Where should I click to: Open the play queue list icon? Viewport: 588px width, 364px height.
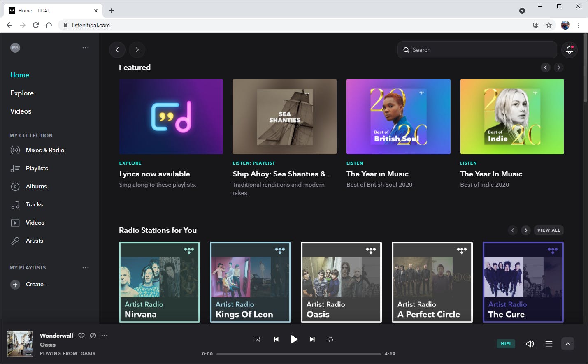click(549, 344)
